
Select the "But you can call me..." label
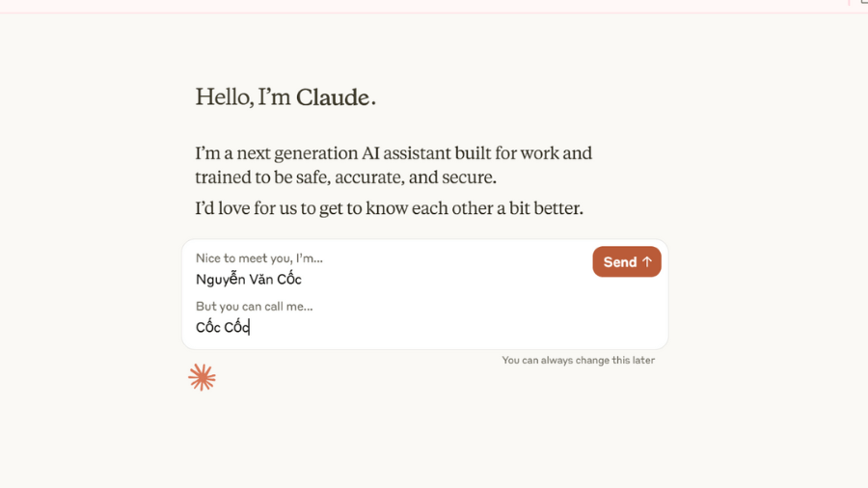point(254,307)
